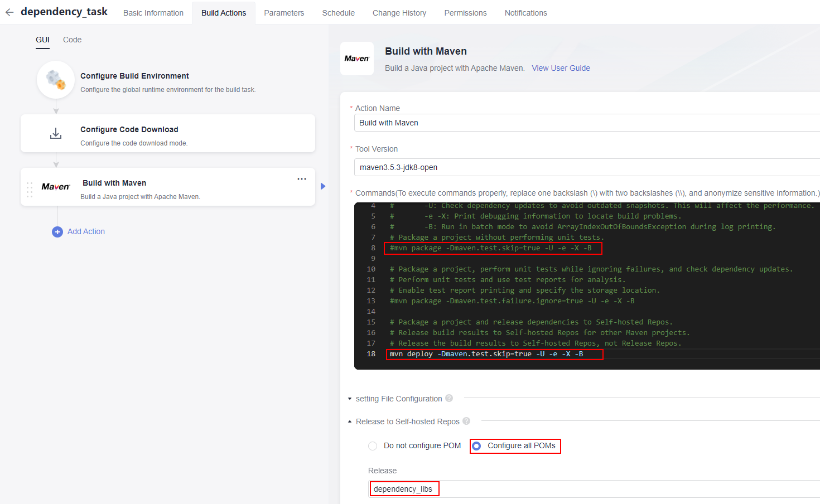
Task: Click the Action Name input field
Action: pyautogui.click(x=587, y=123)
